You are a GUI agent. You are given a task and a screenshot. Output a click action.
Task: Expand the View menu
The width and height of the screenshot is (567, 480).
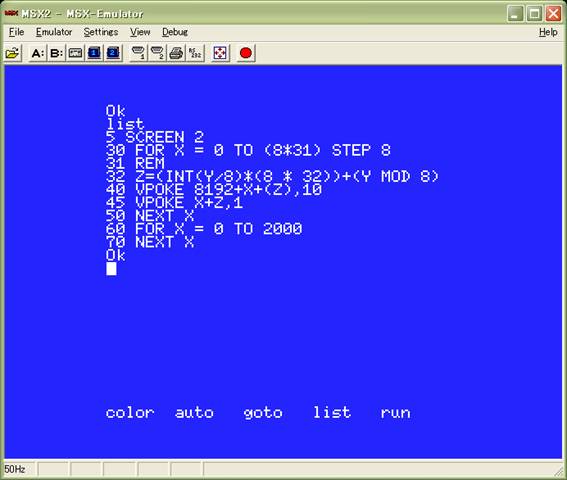point(140,32)
